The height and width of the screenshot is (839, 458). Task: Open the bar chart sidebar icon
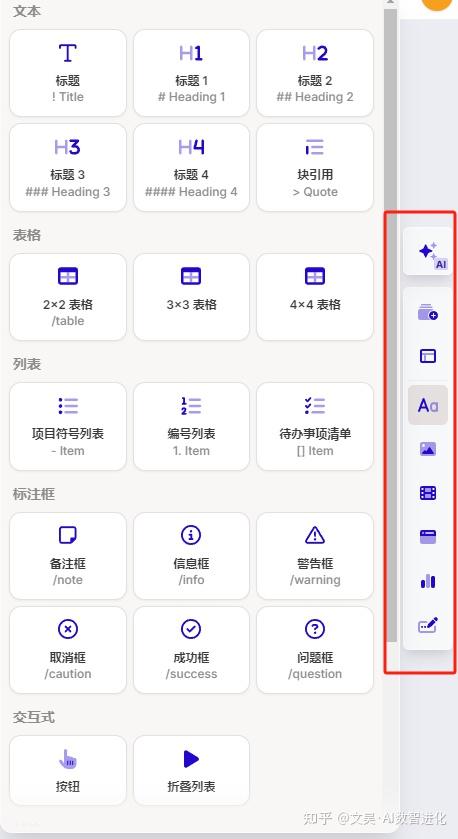pyautogui.click(x=428, y=581)
